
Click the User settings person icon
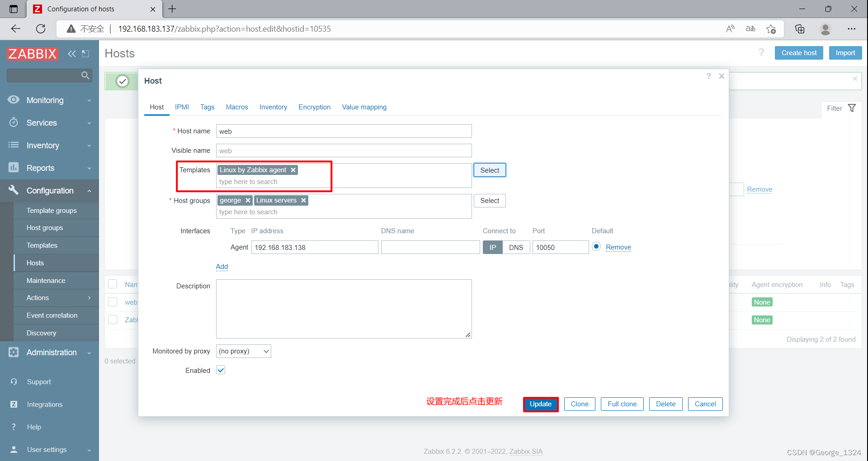[x=14, y=450]
